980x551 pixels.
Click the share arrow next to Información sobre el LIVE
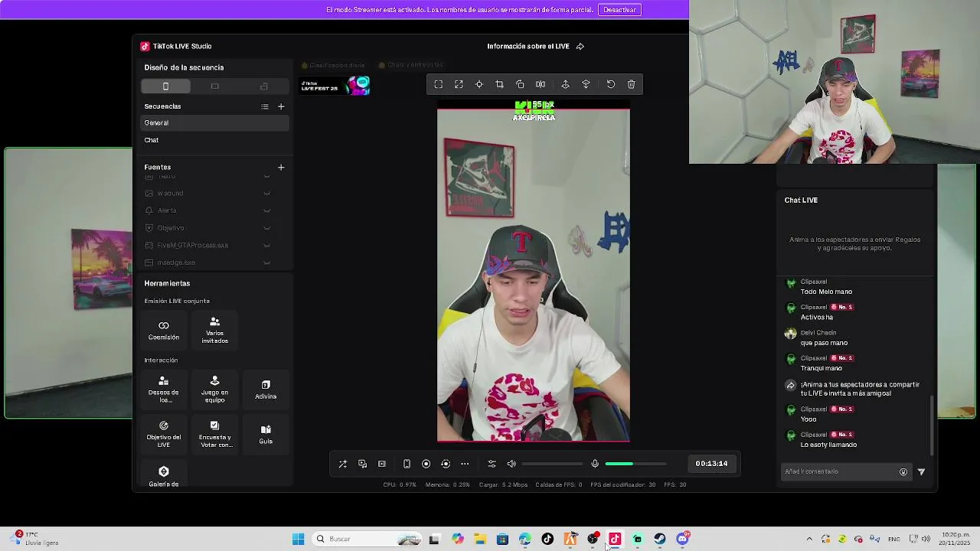pos(580,46)
